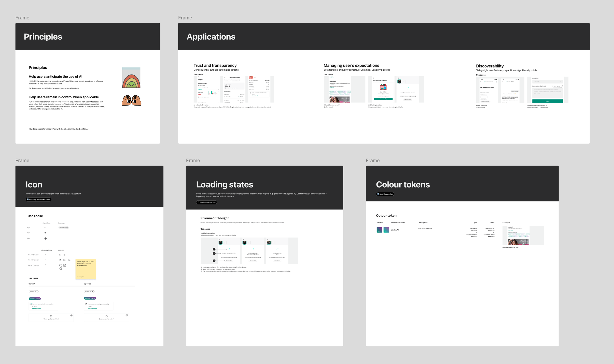Open the Condition Choose dropdown
Screen dimensions: 614x364
tap(547, 82)
